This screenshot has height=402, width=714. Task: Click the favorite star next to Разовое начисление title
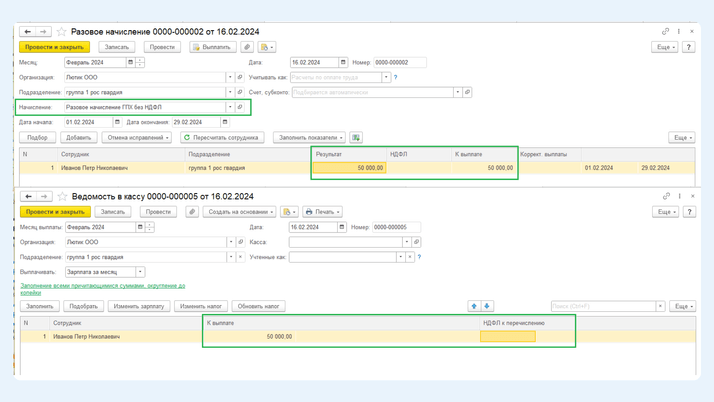pyautogui.click(x=61, y=32)
